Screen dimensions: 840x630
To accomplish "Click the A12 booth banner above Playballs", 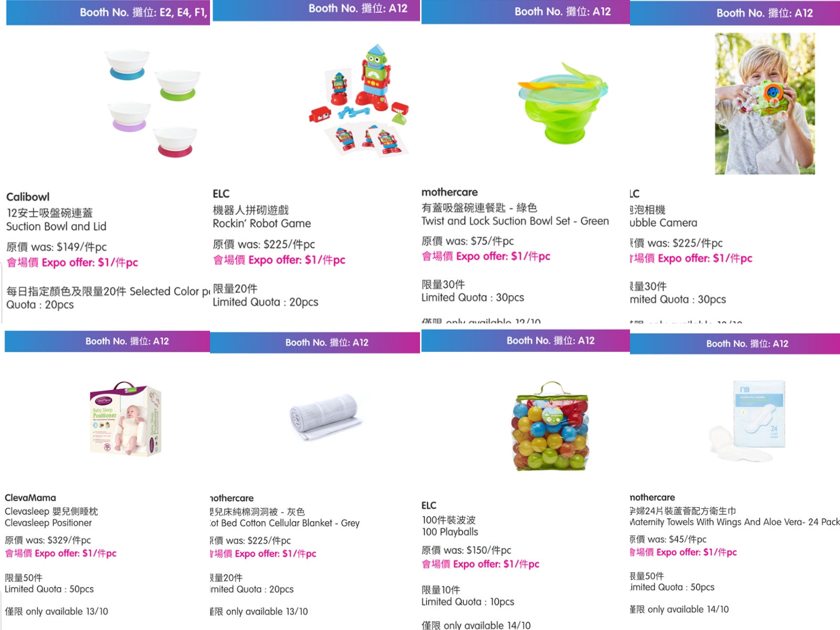I will [x=526, y=341].
